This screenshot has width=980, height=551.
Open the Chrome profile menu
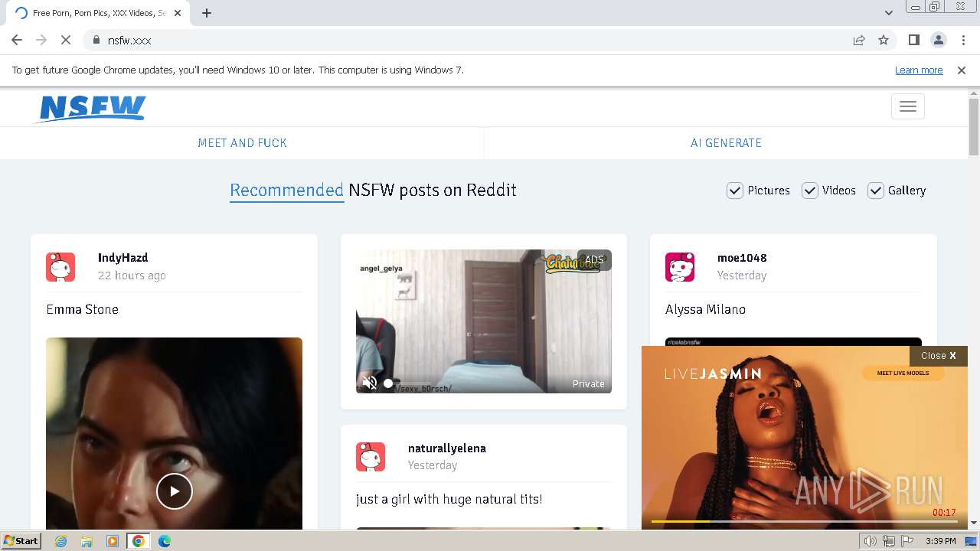click(938, 40)
